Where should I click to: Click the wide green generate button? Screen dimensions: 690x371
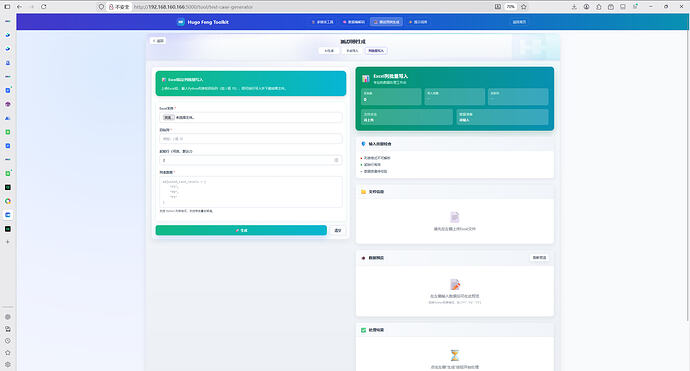click(241, 230)
